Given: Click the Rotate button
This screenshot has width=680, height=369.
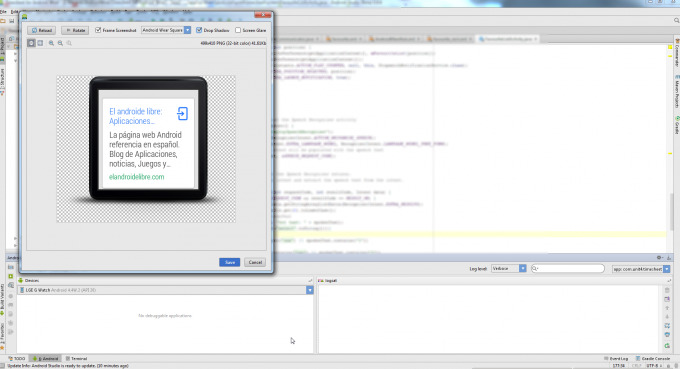Looking at the screenshot, I should pyautogui.click(x=75, y=30).
